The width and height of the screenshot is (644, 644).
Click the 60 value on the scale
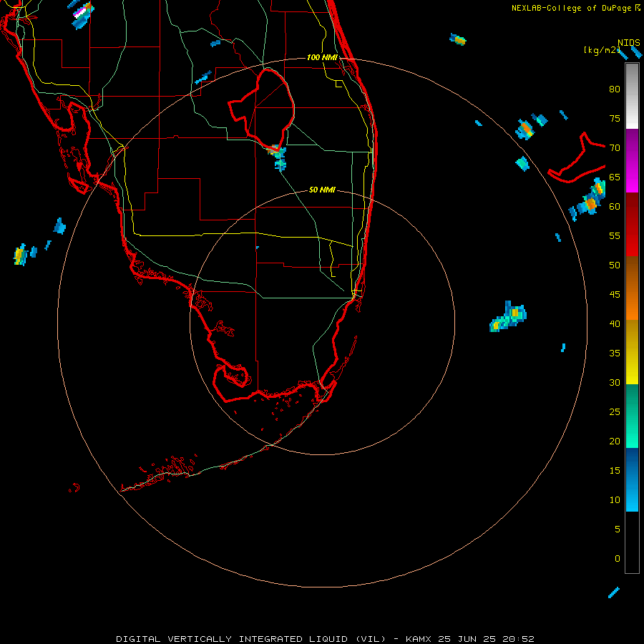(615, 207)
